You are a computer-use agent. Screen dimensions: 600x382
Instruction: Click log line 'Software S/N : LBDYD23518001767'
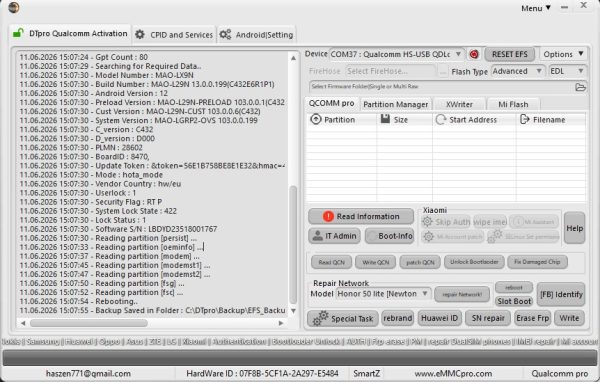coord(118,229)
